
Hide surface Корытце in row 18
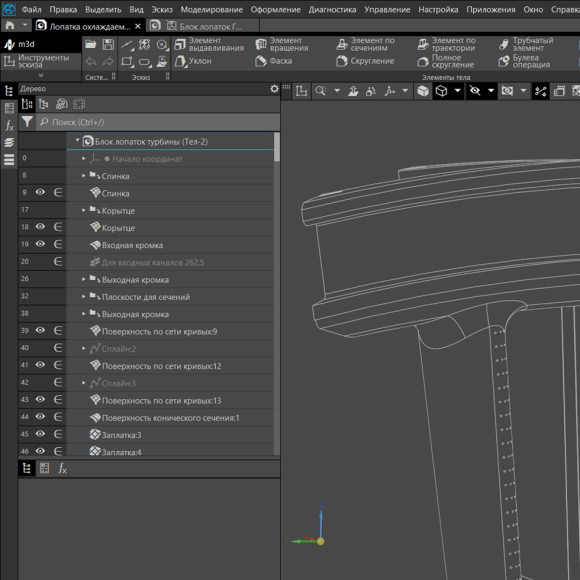click(x=40, y=226)
